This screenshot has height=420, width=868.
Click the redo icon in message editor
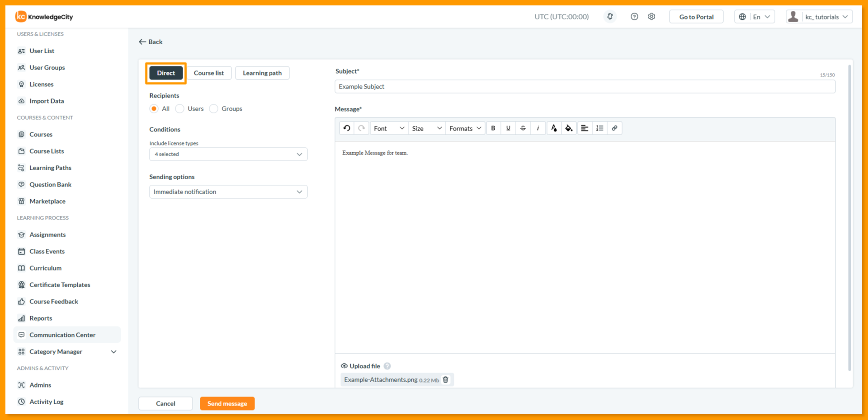362,128
